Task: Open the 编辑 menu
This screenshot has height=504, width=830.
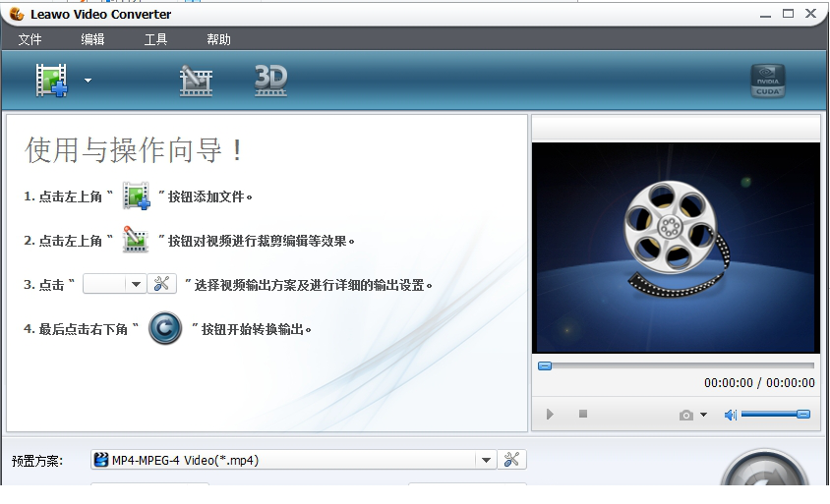Action: click(92, 39)
